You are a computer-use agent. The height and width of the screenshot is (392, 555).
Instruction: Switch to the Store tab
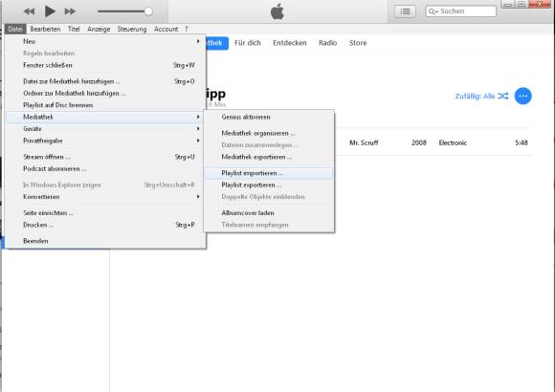(358, 43)
